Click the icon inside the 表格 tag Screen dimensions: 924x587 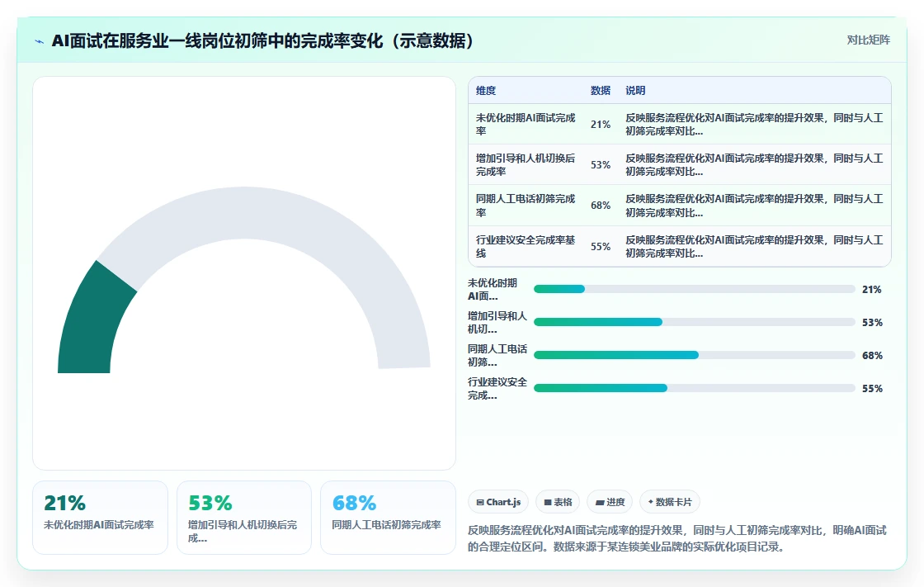[x=548, y=503]
